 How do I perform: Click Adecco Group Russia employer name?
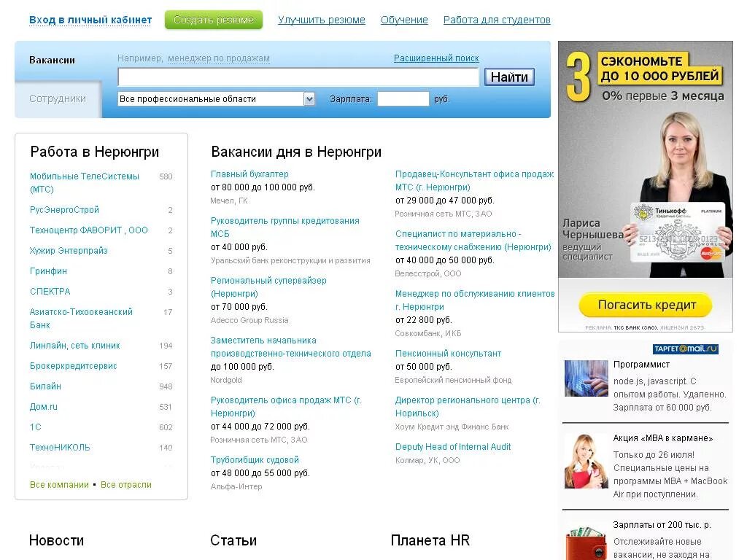(x=249, y=321)
